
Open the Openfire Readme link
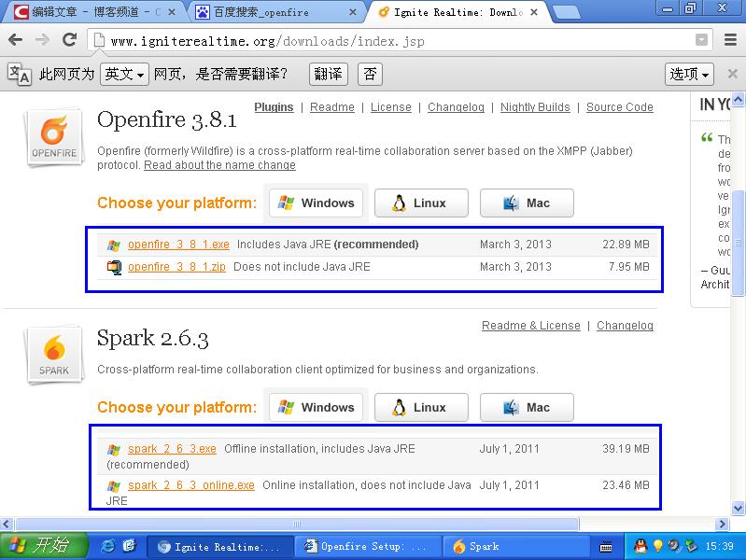tap(332, 107)
